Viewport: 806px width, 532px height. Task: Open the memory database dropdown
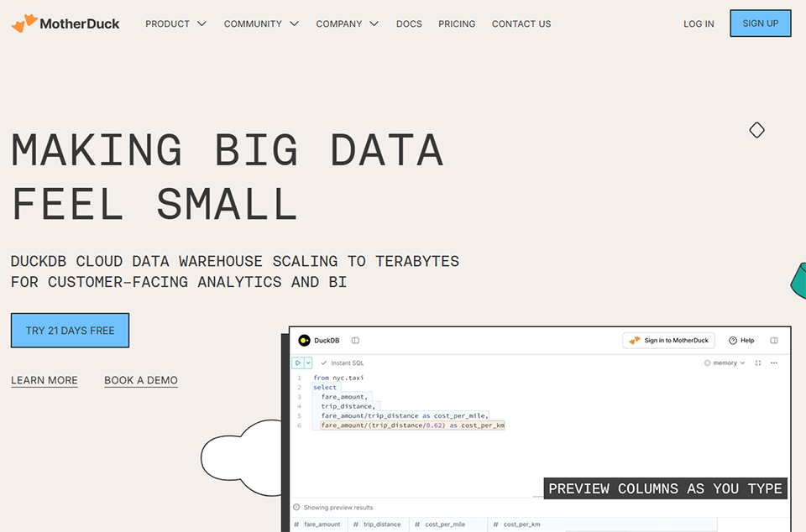tap(725, 363)
